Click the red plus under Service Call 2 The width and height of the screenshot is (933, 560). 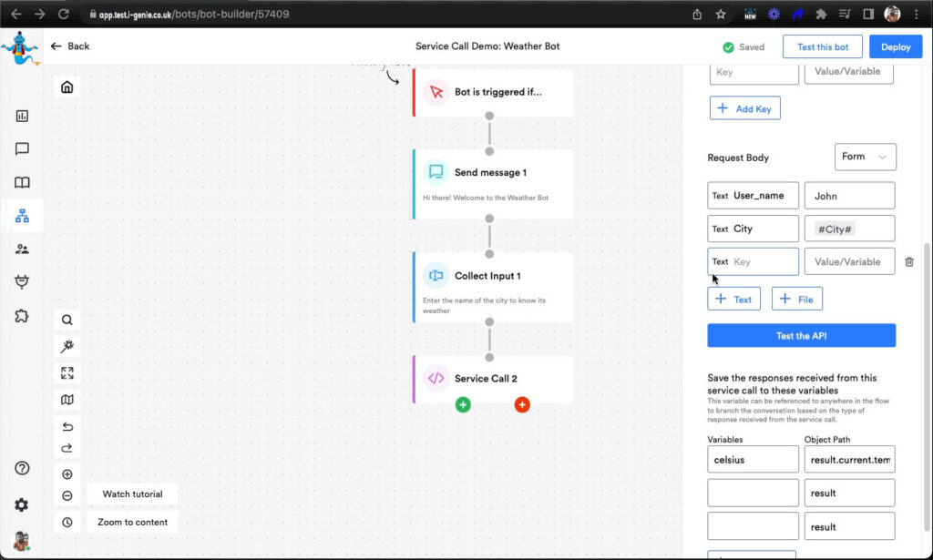point(522,404)
